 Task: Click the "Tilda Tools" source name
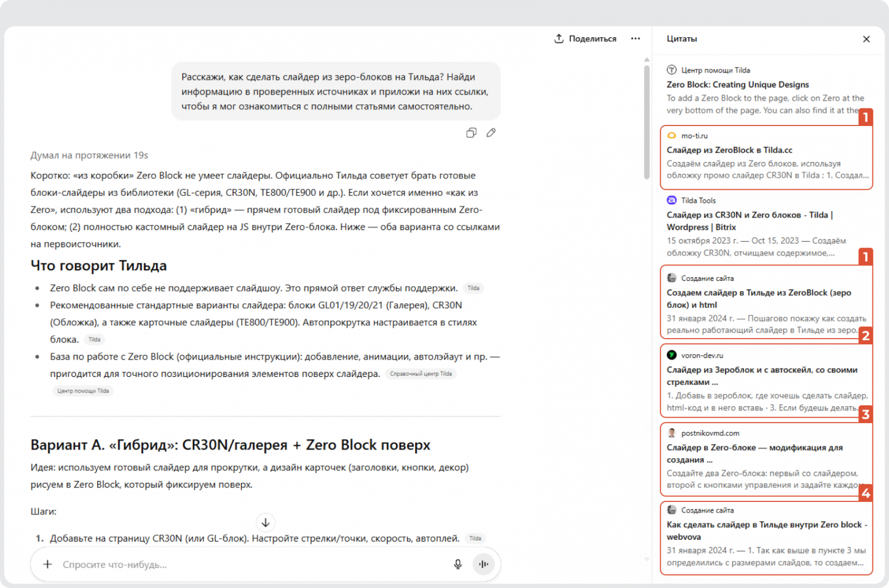coord(698,200)
